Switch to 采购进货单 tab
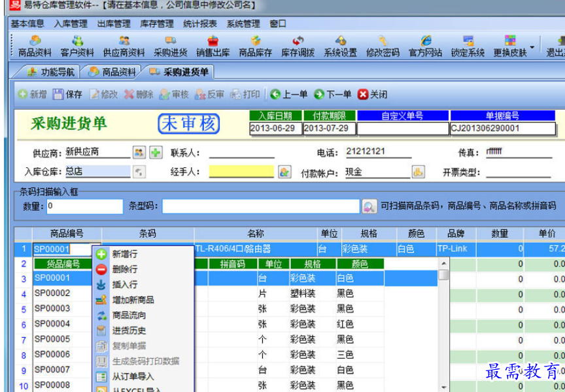This screenshot has width=565, height=392. pyautogui.click(x=179, y=72)
